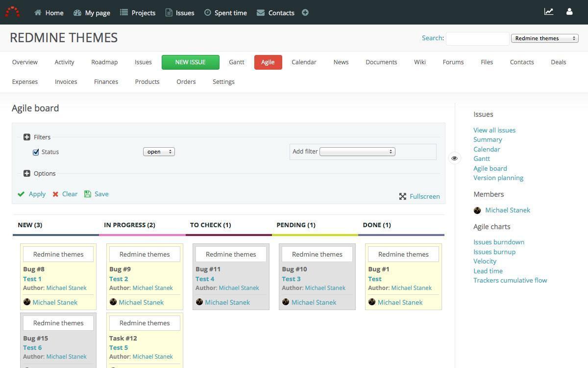Click the green Apply checkmark
588x368 pixels.
tap(21, 194)
